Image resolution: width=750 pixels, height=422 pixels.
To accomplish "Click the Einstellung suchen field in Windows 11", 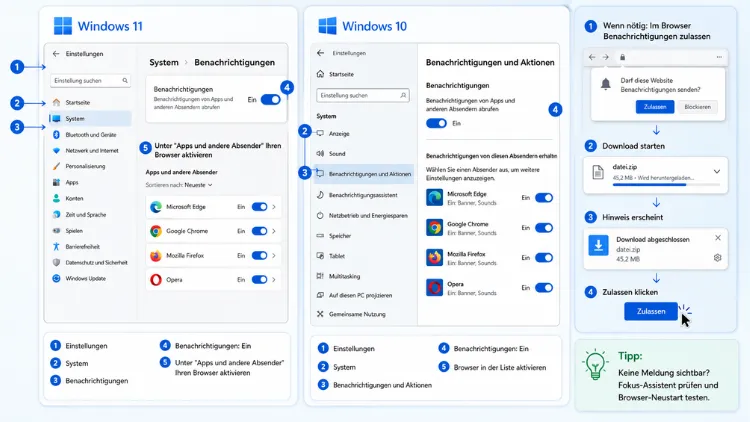I will coord(90,80).
